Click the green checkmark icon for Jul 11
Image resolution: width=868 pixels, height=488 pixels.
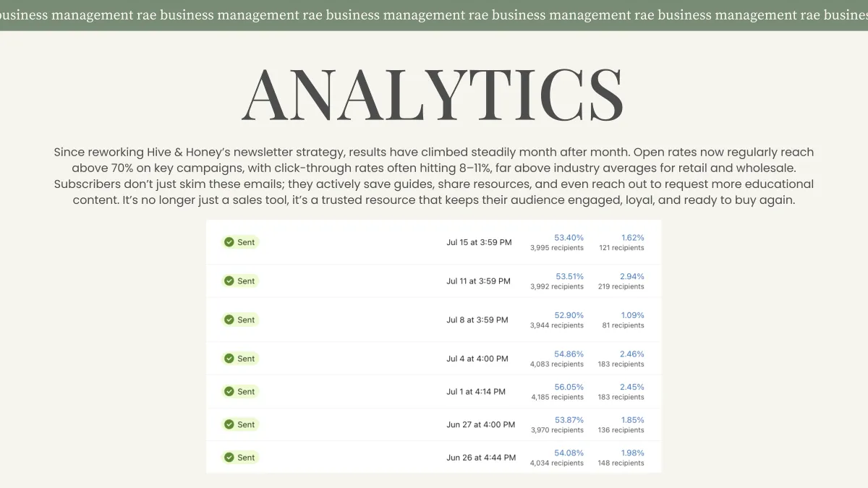(229, 281)
